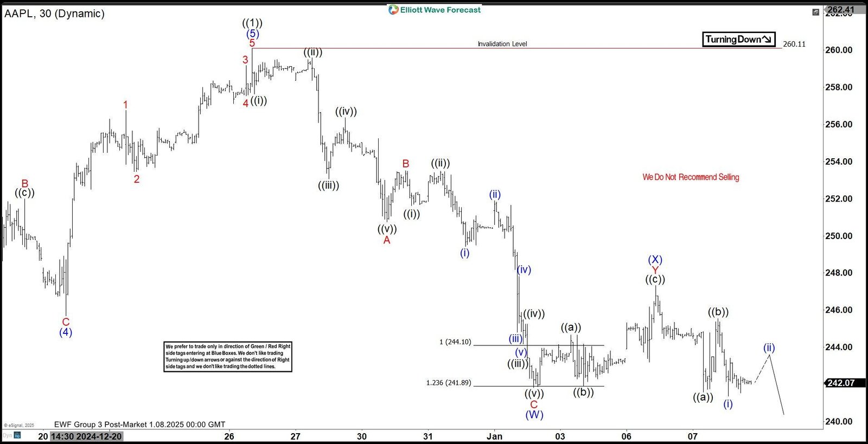
Task: Click the Dyn label in bottom-left corner
Action: click(7, 435)
